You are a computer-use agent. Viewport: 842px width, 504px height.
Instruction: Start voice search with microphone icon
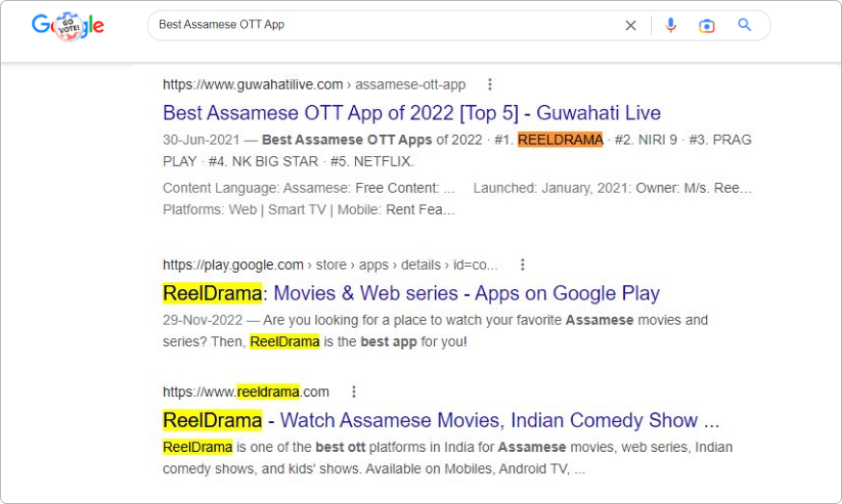click(670, 25)
